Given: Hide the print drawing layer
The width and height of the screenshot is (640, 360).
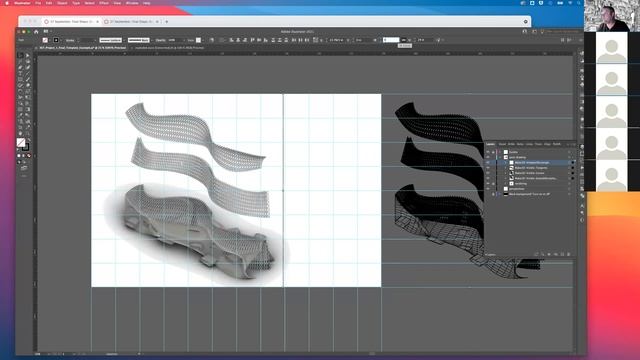Looking at the screenshot, I should coord(488,157).
